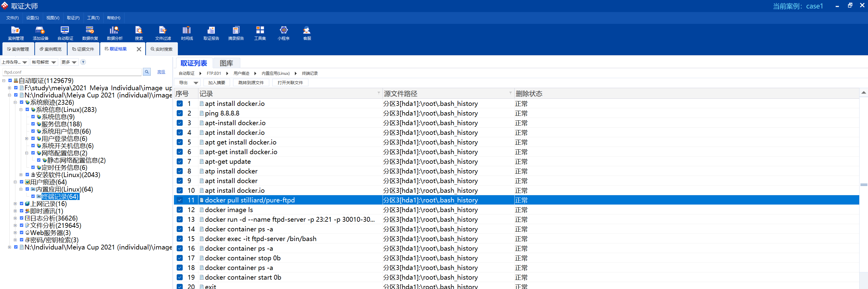Click the 高级 advanced search link
This screenshot has height=289, width=868.
161,72
